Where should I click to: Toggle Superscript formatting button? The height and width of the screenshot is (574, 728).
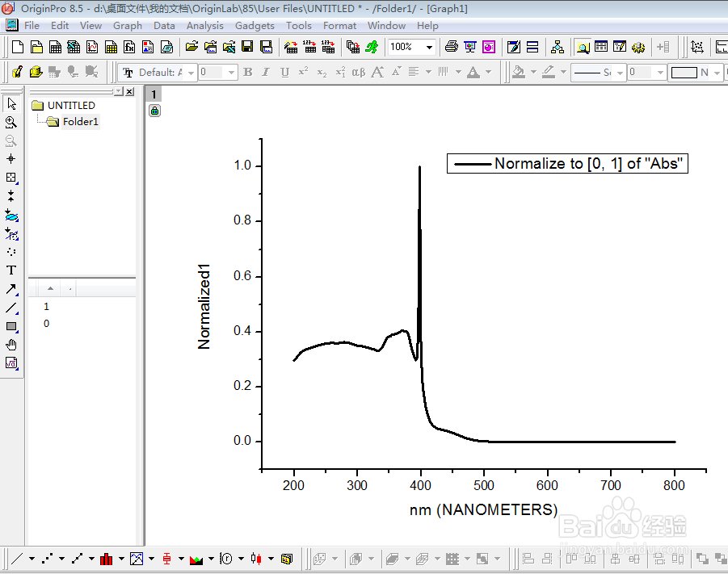pos(303,72)
